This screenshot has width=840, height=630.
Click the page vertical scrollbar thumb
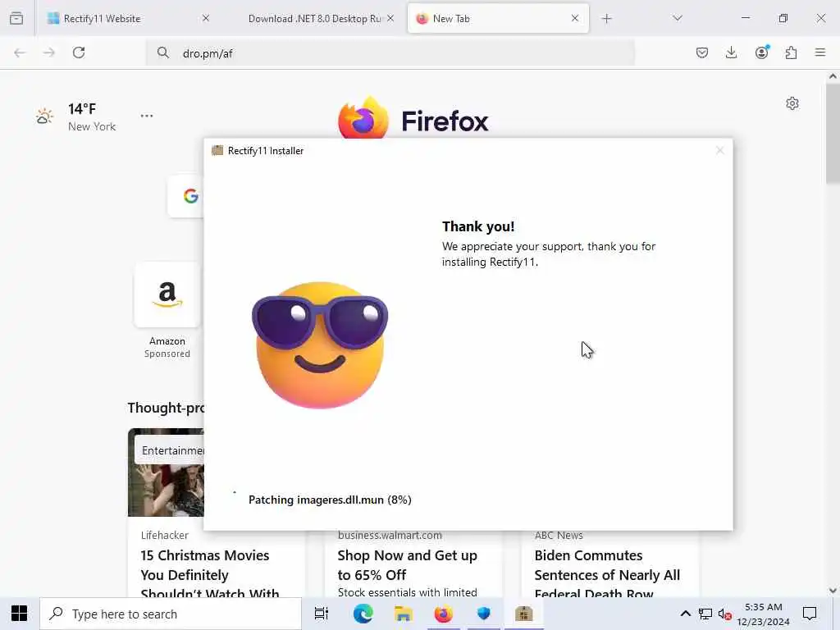833,134
